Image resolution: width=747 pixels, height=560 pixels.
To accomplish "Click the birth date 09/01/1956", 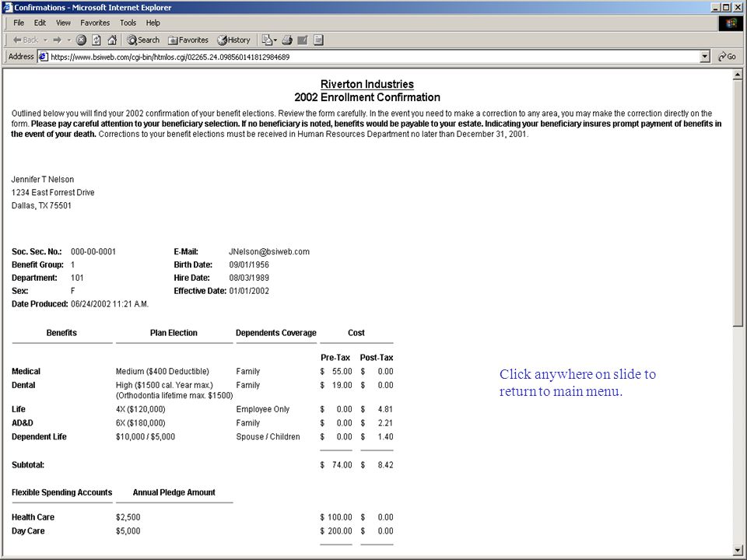I will (x=249, y=264).
